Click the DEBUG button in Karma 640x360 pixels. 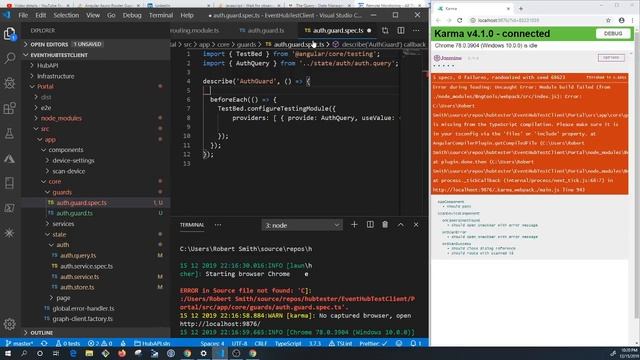pyautogui.click(x=612, y=33)
